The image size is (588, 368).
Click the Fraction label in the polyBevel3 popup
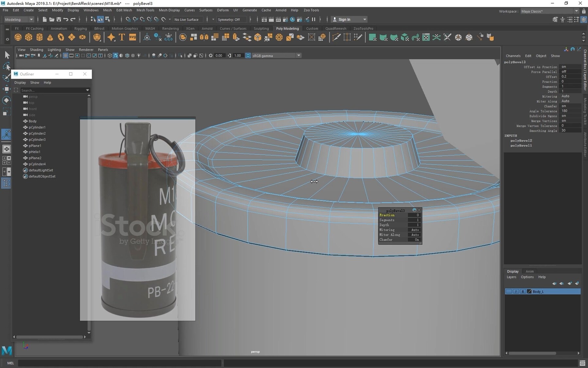pyautogui.click(x=387, y=215)
